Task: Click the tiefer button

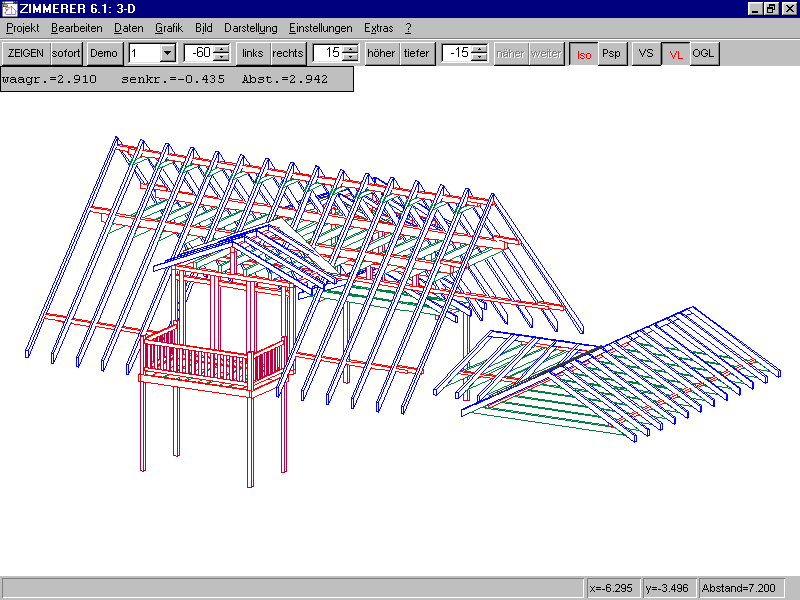Action: pyautogui.click(x=417, y=53)
